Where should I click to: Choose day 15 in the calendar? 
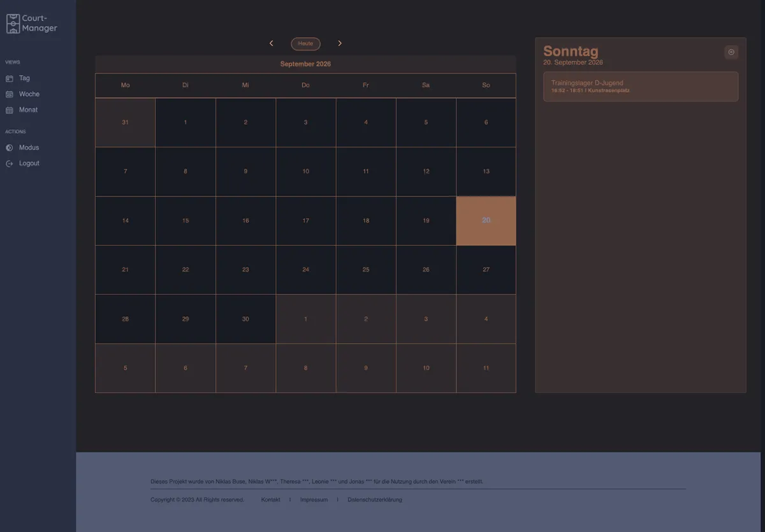tap(186, 220)
